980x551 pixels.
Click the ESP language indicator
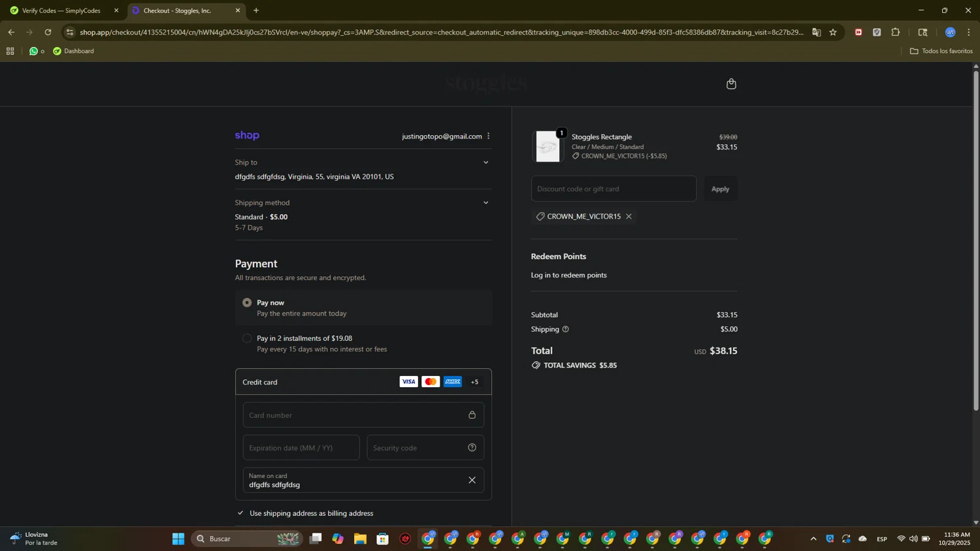coord(882,539)
